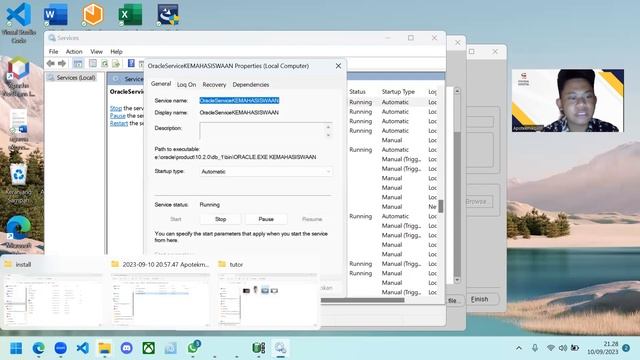Click the Forward arrow in Services toolbar

click(x=62, y=63)
